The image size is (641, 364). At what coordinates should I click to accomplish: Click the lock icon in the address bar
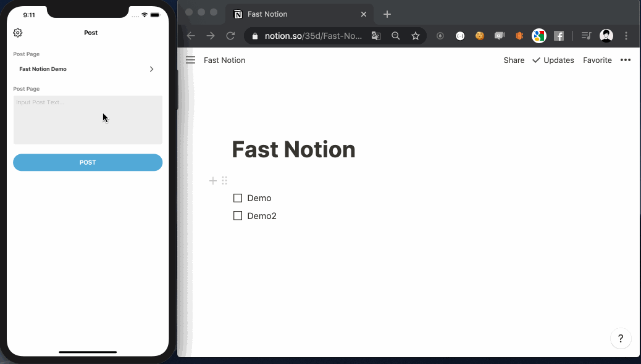click(255, 36)
